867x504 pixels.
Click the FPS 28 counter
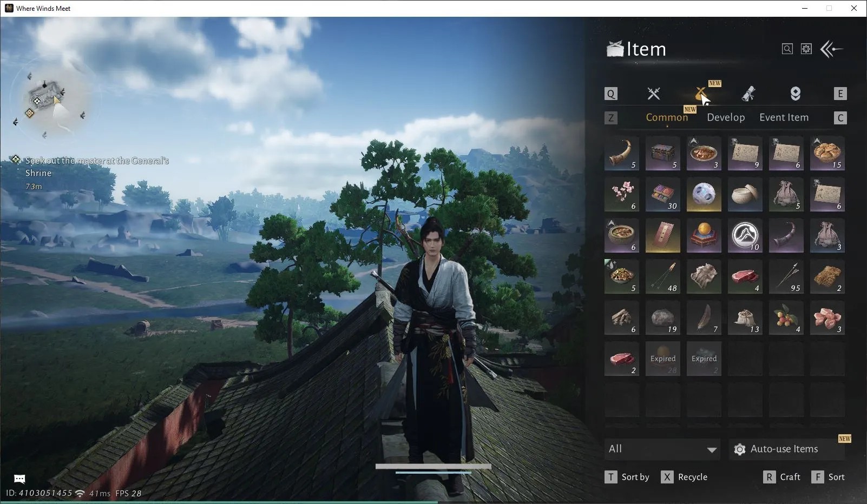coord(128,493)
